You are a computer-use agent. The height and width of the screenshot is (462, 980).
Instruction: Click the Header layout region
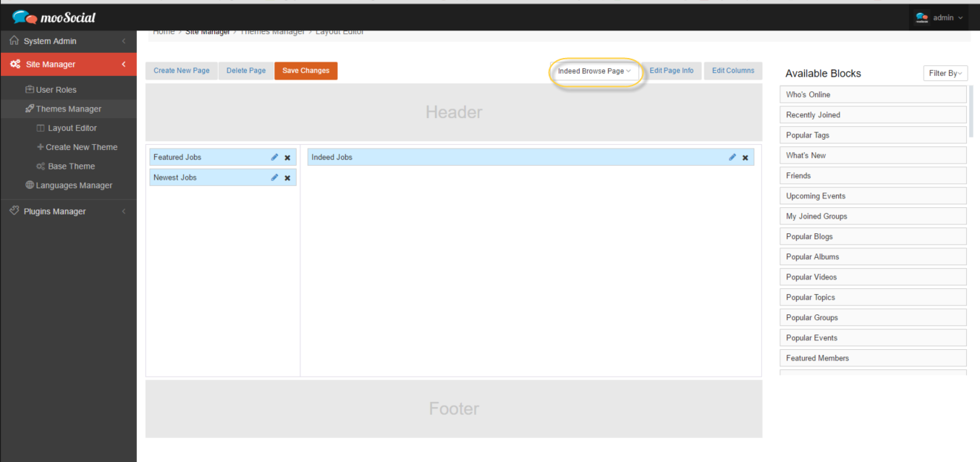454,112
